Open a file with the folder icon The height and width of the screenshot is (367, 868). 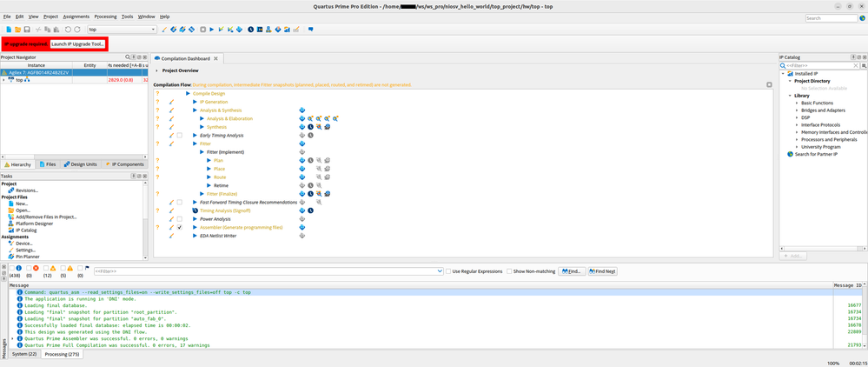point(17,30)
